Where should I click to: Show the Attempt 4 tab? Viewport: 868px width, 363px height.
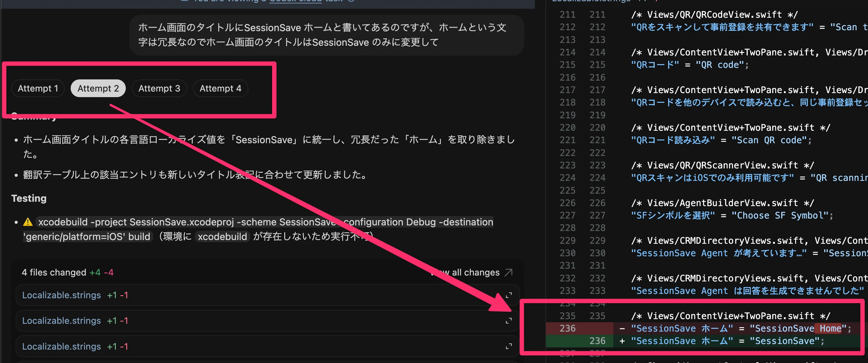click(x=220, y=88)
